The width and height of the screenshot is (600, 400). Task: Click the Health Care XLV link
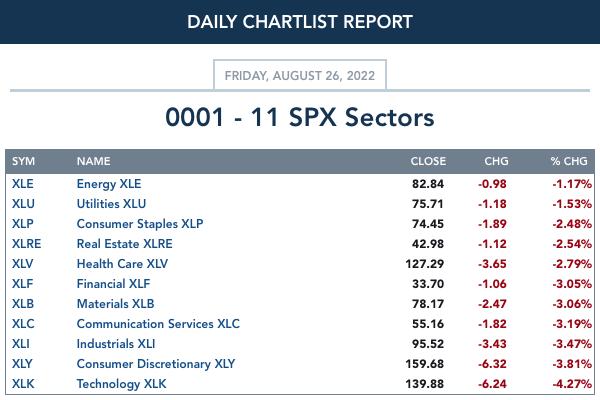122,264
